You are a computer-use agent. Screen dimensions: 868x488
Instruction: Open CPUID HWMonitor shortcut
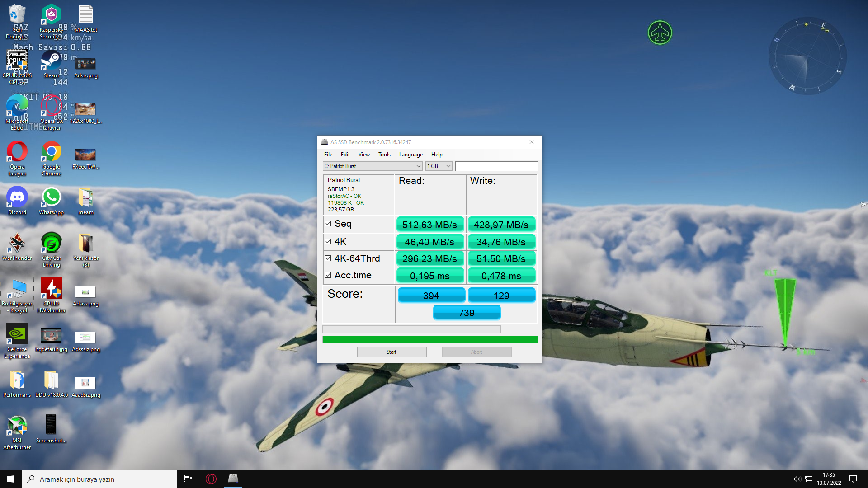(51, 290)
